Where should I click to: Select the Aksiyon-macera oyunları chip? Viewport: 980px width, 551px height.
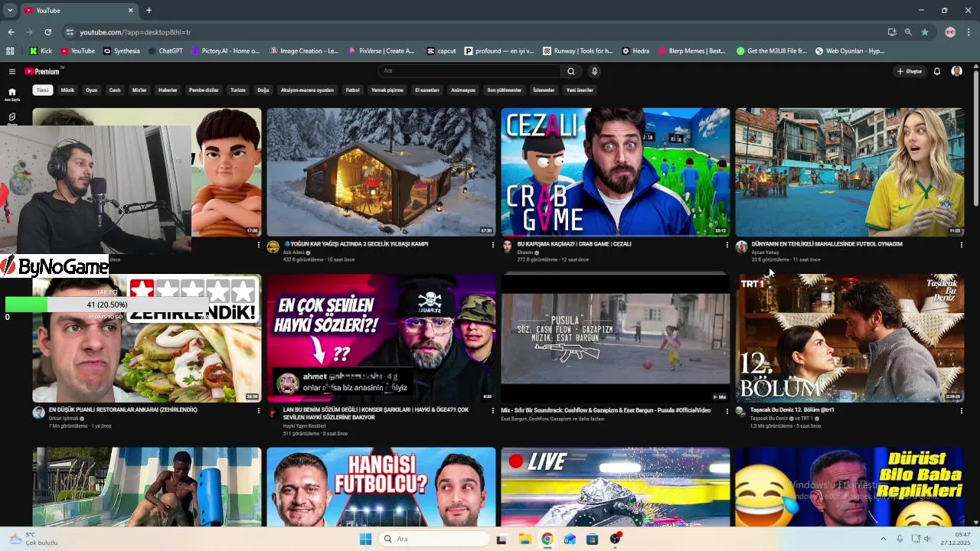pyautogui.click(x=307, y=90)
